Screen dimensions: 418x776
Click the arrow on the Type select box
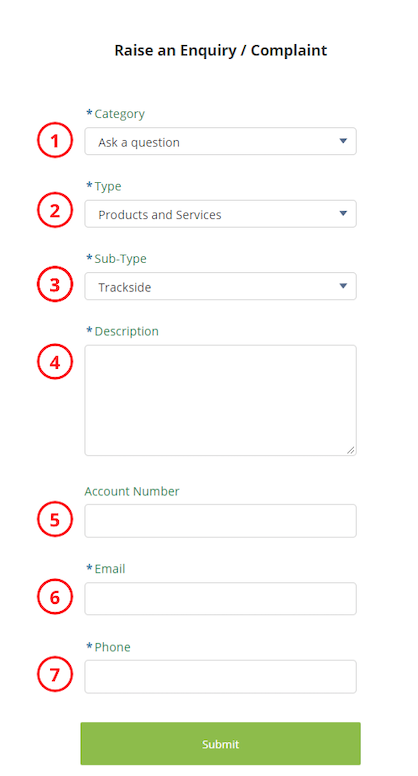click(x=343, y=213)
